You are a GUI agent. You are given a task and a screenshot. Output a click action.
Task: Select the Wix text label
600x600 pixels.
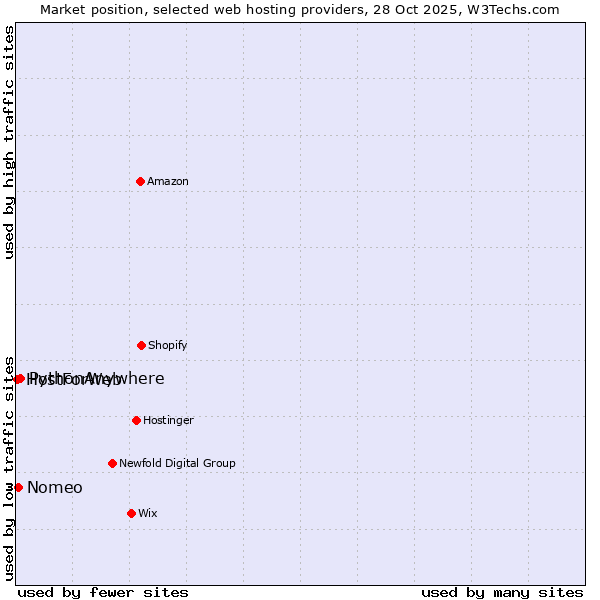(x=147, y=513)
